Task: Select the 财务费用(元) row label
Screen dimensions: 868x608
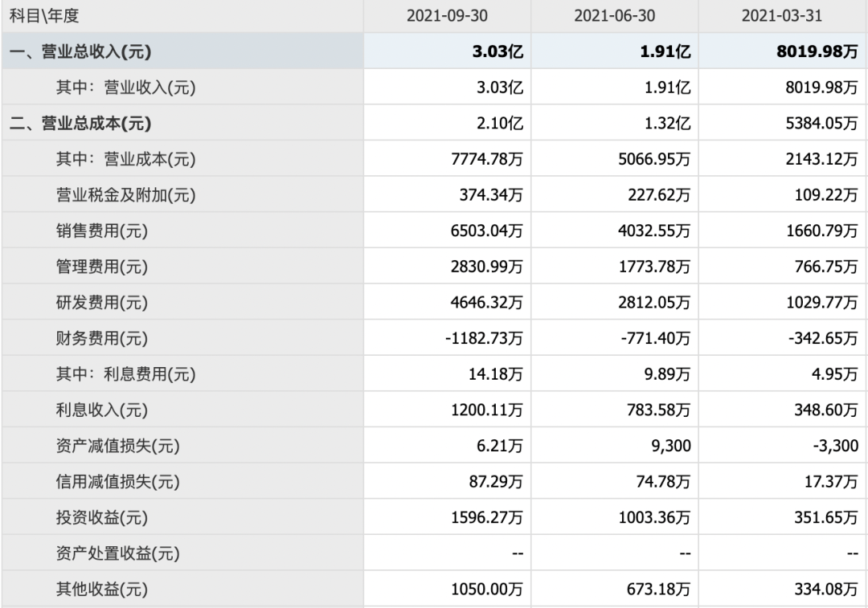Action: 102,338
